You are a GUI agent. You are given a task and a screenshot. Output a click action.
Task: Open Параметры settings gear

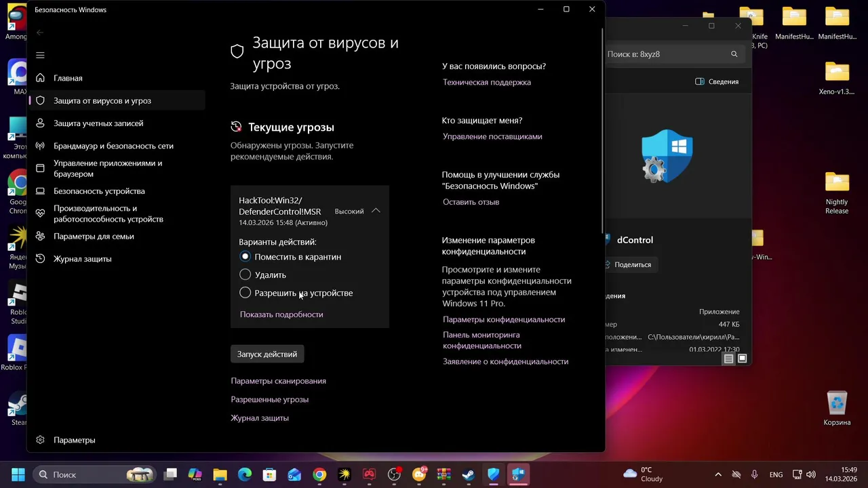pyautogui.click(x=117, y=440)
